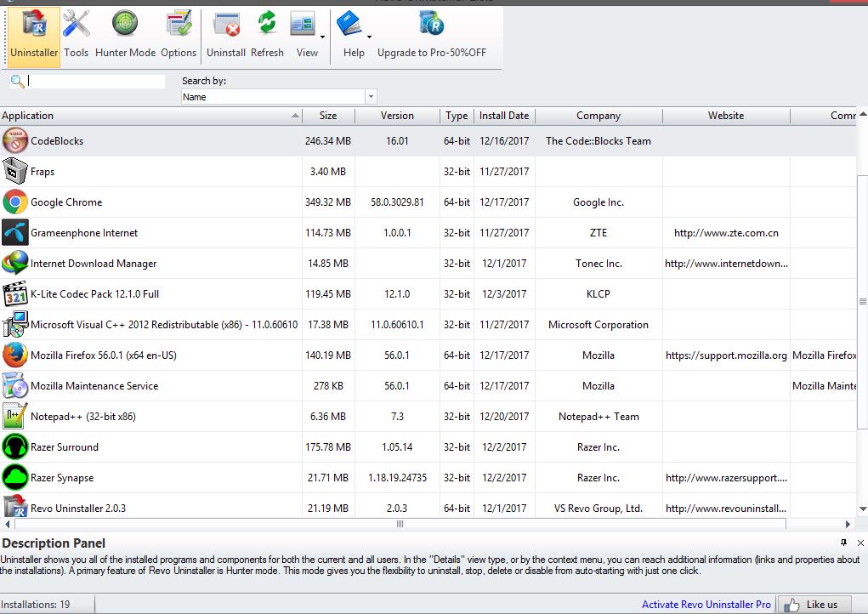Activate Hunter Mode radar icon
868x614 pixels.
click(x=125, y=23)
